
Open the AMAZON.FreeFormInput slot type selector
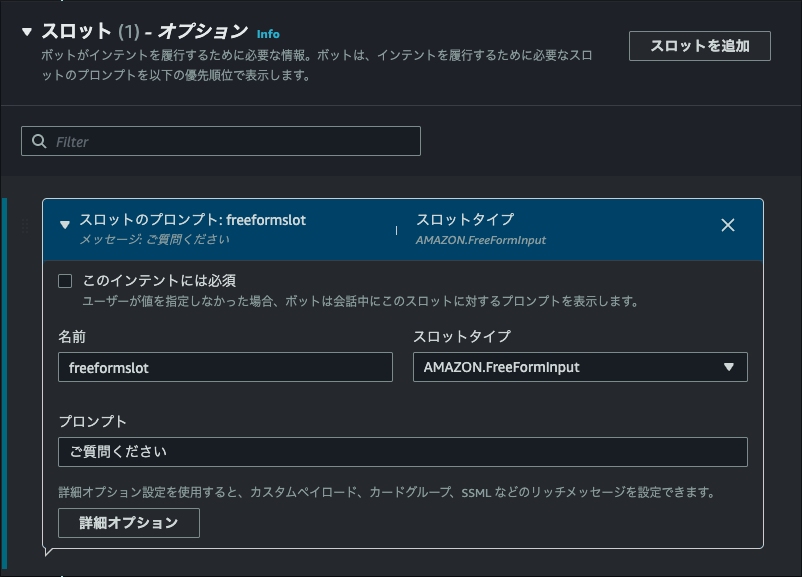[x=580, y=367]
